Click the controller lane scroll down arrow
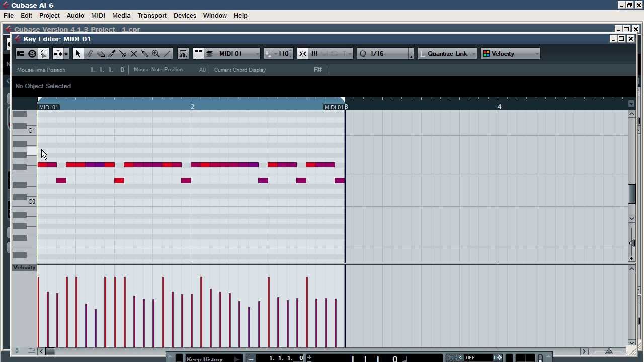 coord(632,343)
